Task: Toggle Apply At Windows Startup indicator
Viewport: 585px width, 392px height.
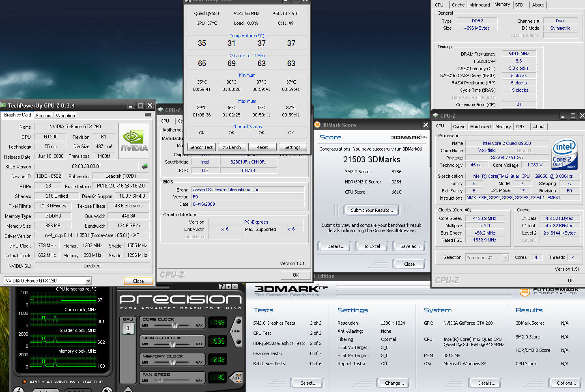Action: tap(24, 381)
